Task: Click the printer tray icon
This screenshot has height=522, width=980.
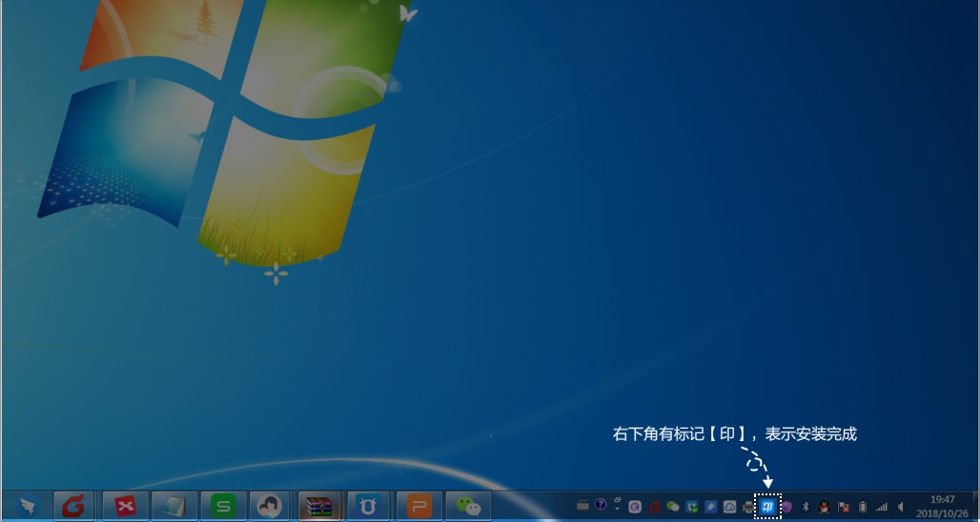Action: 748,507
